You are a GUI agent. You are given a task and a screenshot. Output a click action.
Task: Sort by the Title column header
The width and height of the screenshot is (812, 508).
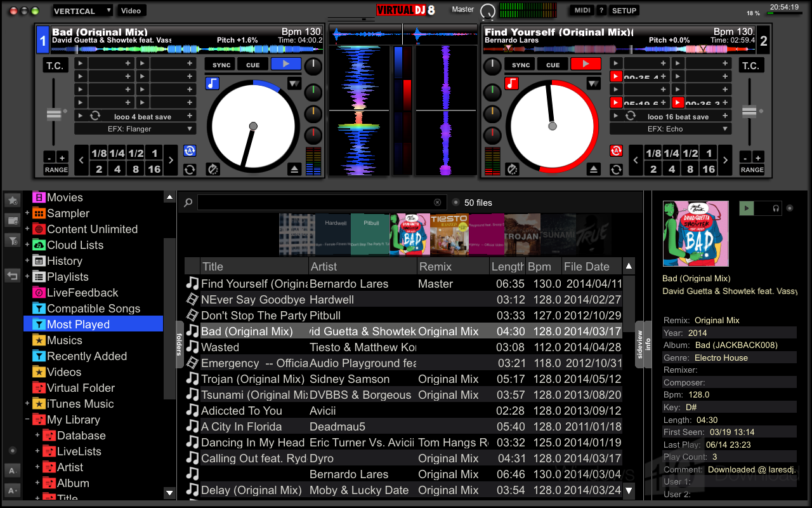(254, 267)
